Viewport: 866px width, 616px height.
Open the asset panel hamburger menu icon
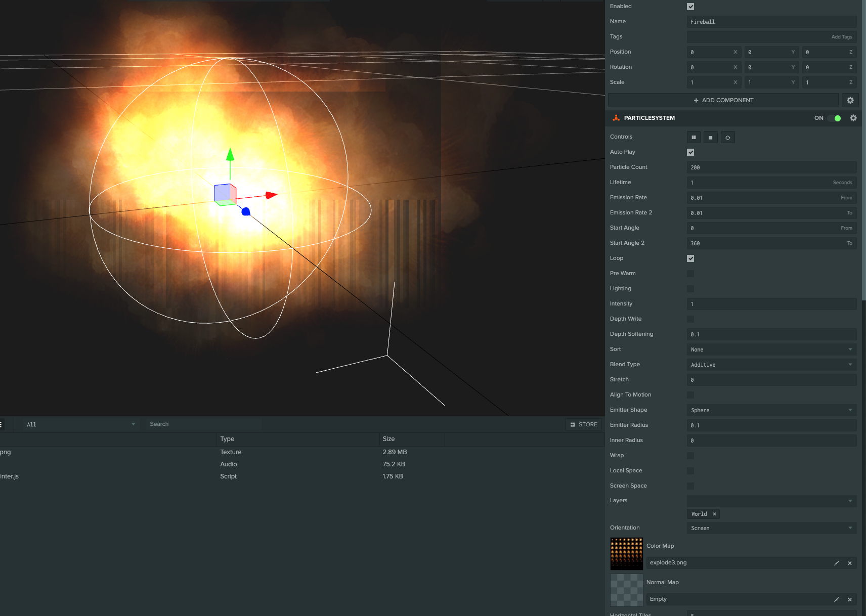tap(2, 424)
